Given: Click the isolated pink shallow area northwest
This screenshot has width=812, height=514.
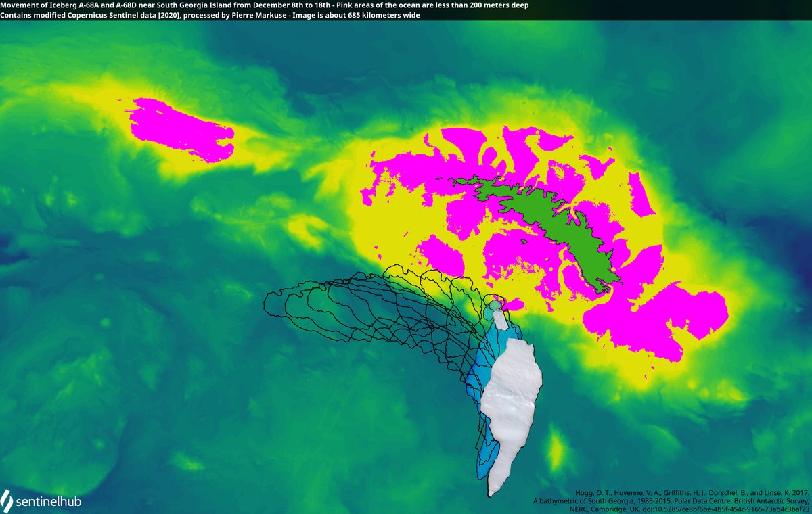Looking at the screenshot, I should [x=180, y=130].
